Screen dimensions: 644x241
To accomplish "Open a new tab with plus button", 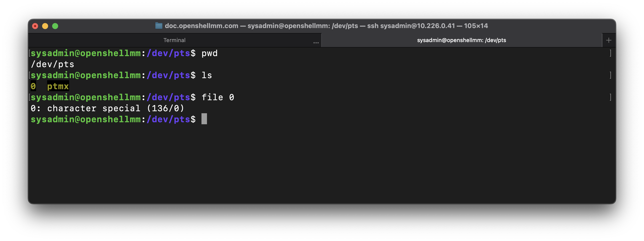I will [x=609, y=40].
